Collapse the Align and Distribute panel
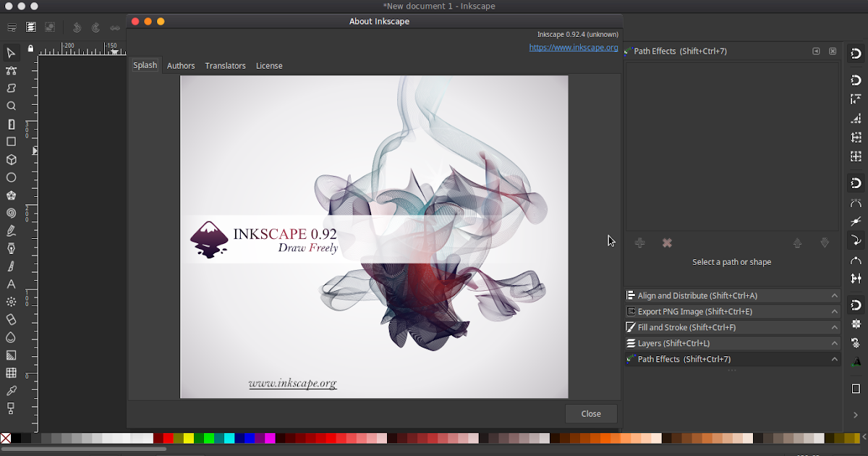This screenshot has width=868, height=456. tap(834, 295)
